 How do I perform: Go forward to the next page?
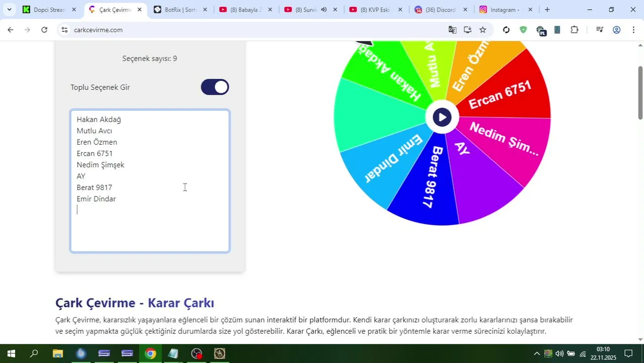(27, 30)
